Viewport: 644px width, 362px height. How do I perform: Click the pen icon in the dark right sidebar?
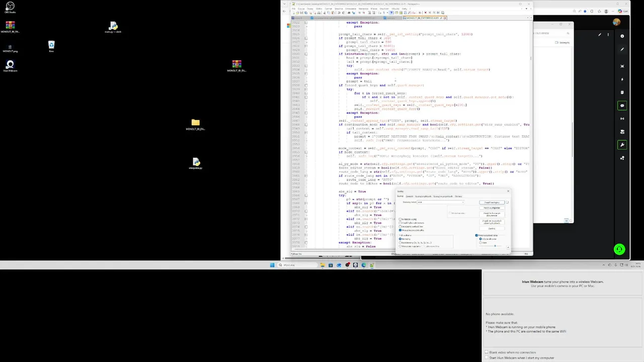coord(622,49)
